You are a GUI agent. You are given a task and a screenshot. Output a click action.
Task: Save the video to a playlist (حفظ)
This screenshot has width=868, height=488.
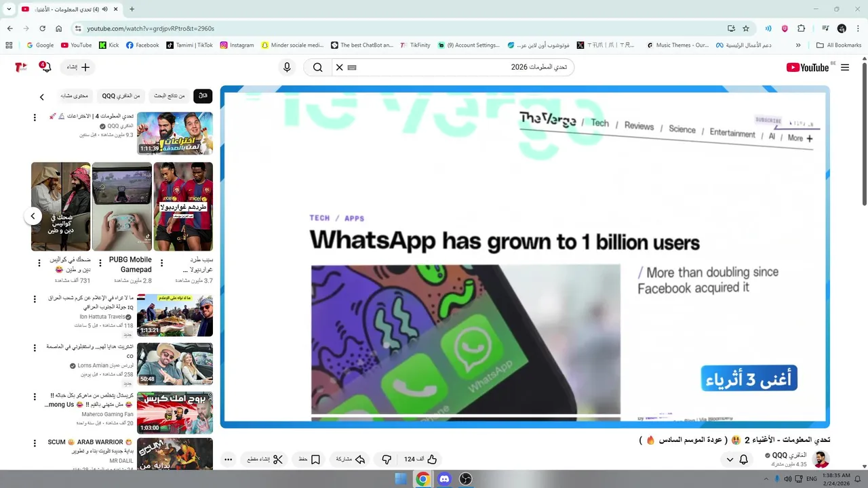pyautogui.click(x=309, y=460)
